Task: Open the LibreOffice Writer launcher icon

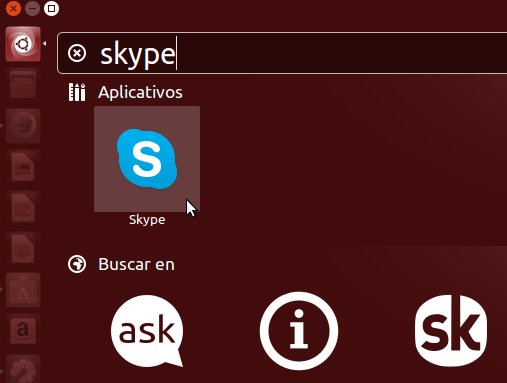Action: (x=23, y=167)
